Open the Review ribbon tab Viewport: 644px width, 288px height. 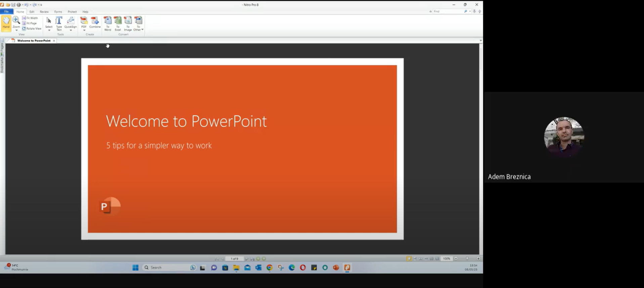(44, 12)
